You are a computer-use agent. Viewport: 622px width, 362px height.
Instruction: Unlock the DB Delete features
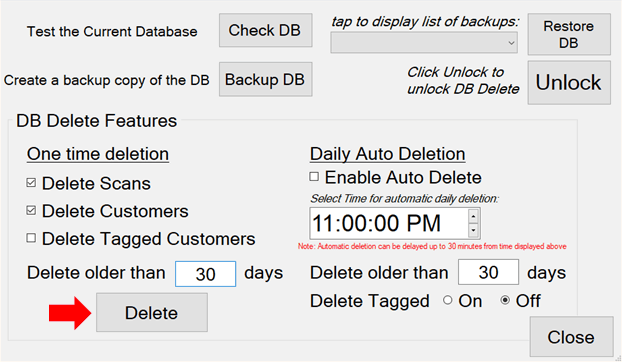569,82
